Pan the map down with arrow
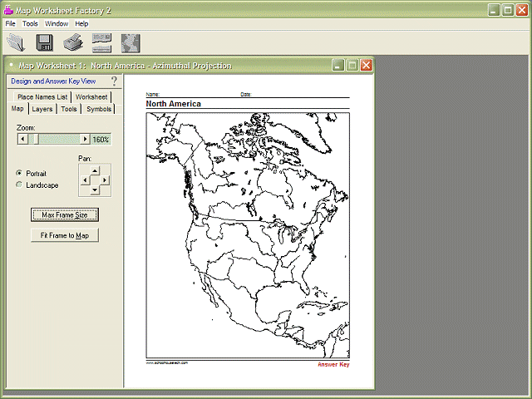The width and height of the screenshot is (532, 399). (x=95, y=190)
